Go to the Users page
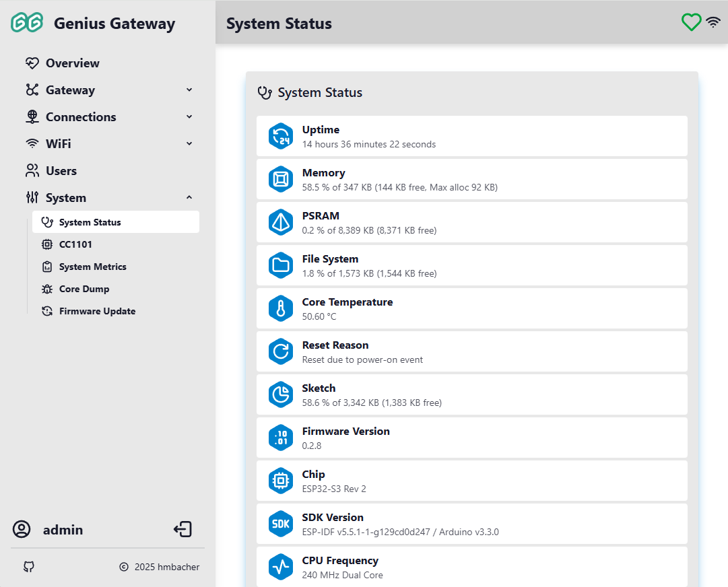The width and height of the screenshot is (728, 587). pos(61,171)
